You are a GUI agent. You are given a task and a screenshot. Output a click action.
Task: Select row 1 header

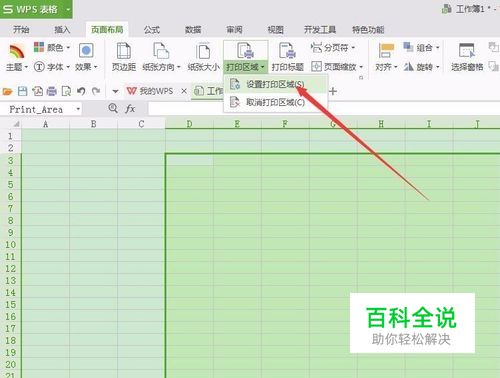(10, 136)
